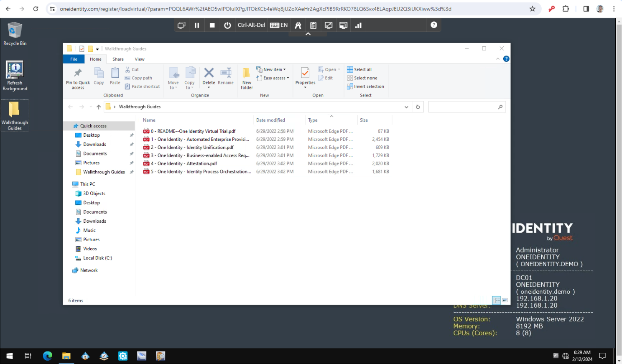
Task: Open the New item dropdown
Action: [x=271, y=69]
